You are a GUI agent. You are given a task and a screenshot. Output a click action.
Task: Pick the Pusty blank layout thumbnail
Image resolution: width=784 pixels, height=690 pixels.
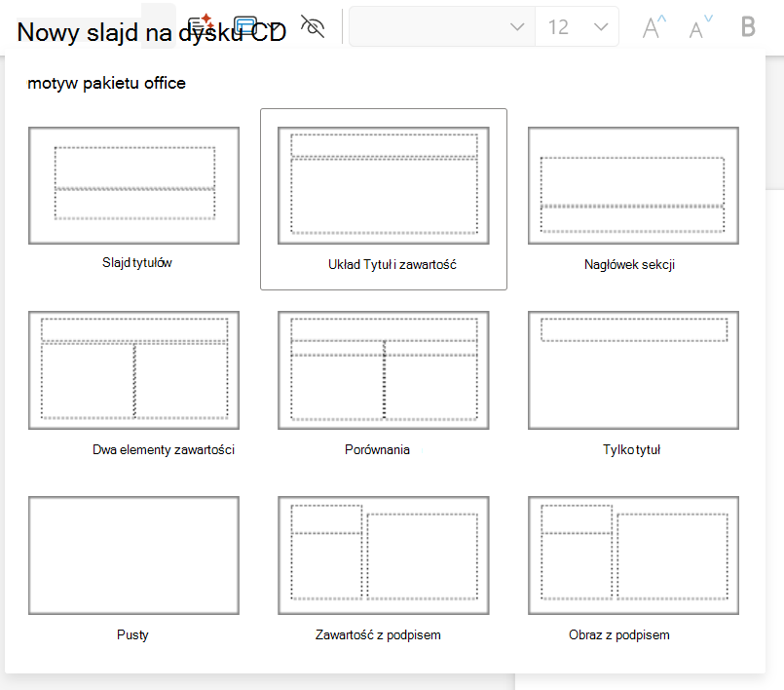coord(134,556)
